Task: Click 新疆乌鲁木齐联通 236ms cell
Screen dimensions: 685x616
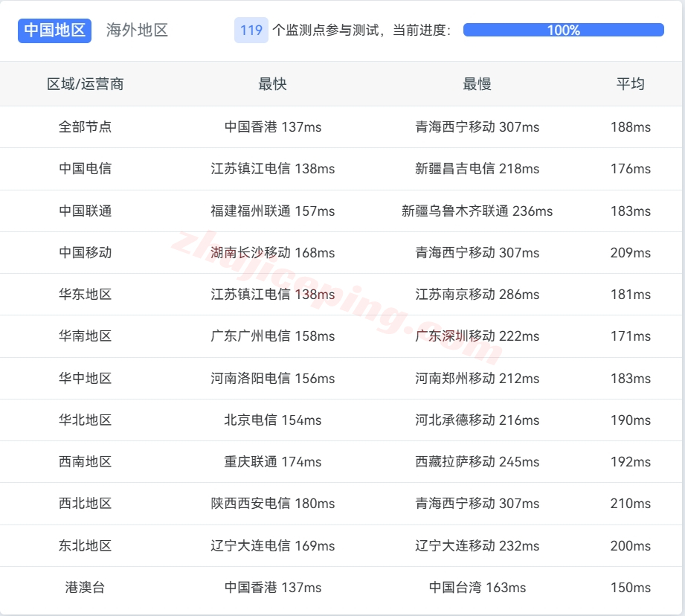Action: click(x=477, y=211)
